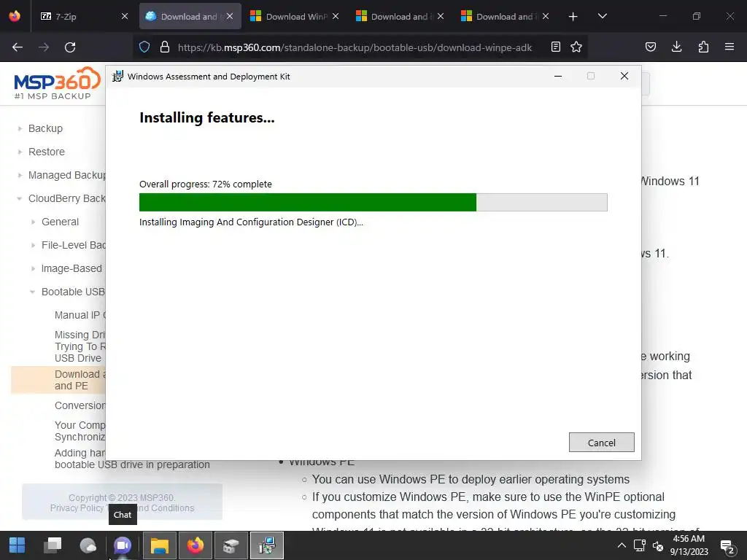This screenshot has width=747, height=560.
Task: Open the Firefox hamburger application menu
Action: coord(729,47)
